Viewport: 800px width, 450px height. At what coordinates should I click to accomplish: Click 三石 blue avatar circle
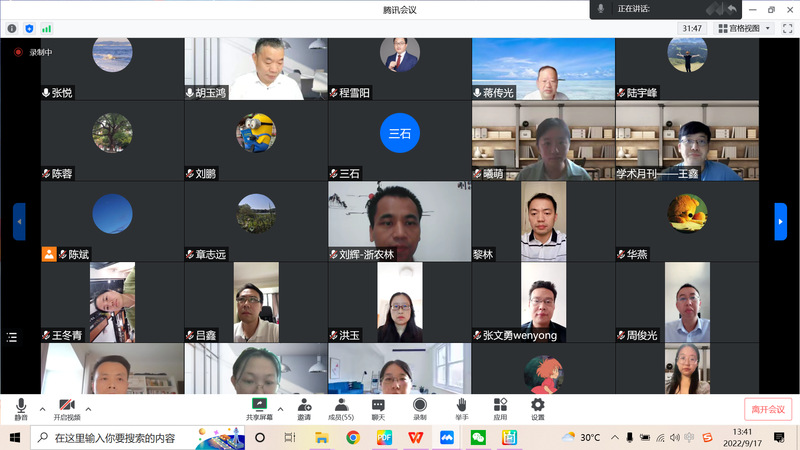(x=399, y=133)
